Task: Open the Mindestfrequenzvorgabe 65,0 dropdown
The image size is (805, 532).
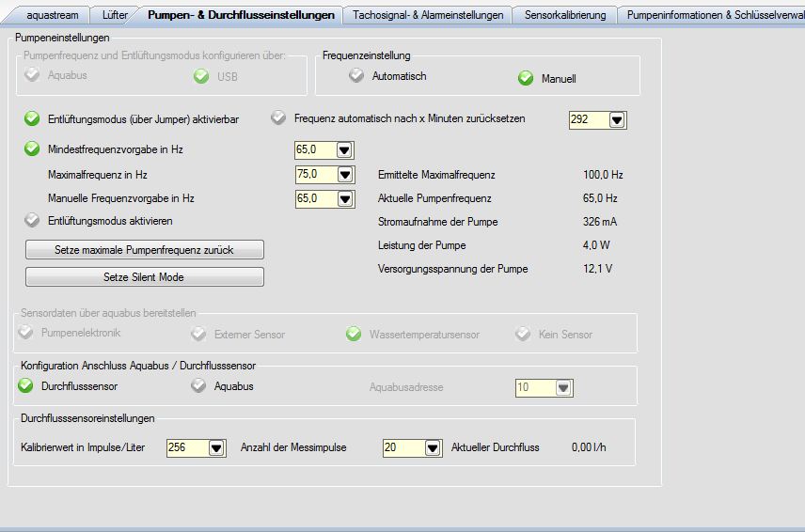Action: pos(344,149)
